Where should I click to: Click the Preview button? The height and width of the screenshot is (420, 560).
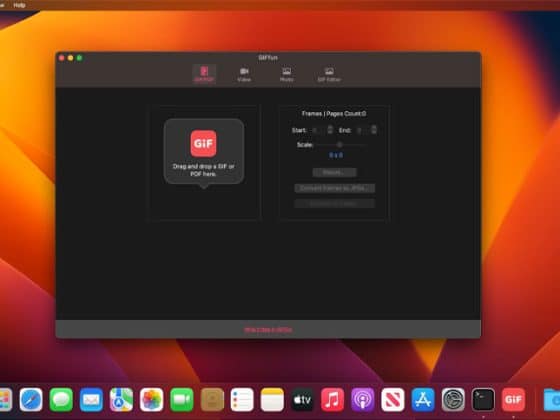(x=334, y=172)
